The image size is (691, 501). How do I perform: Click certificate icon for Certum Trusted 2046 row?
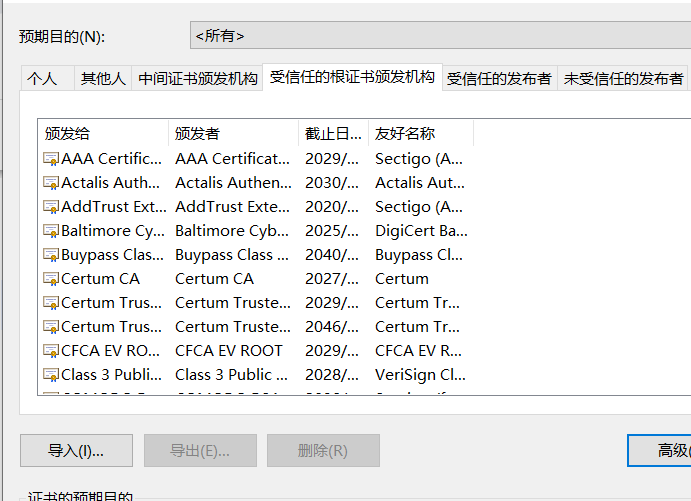pyautogui.click(x=51, y=327)
